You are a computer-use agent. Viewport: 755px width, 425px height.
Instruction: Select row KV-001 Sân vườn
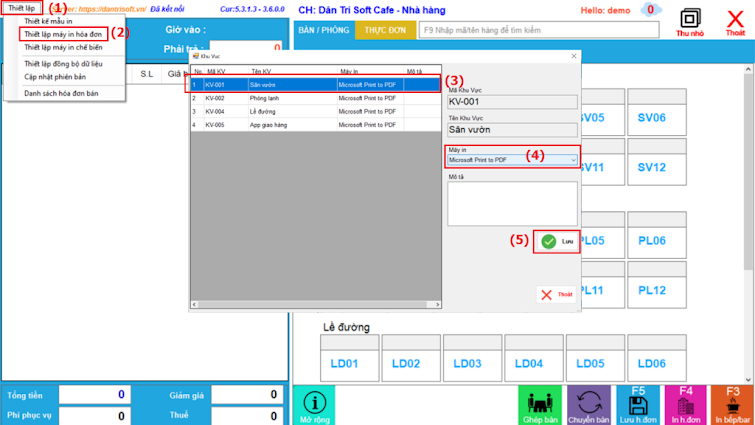pyautogui.click(x=316, y=85)
